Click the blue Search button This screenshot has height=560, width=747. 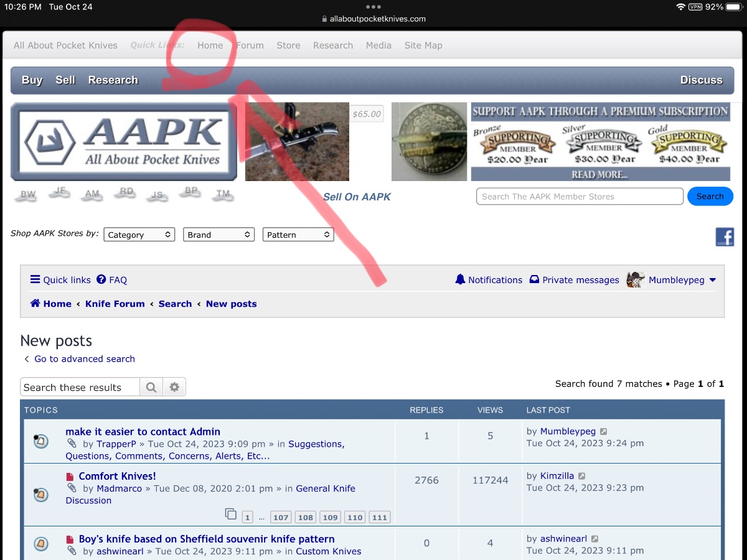click(x=710, y=196)
